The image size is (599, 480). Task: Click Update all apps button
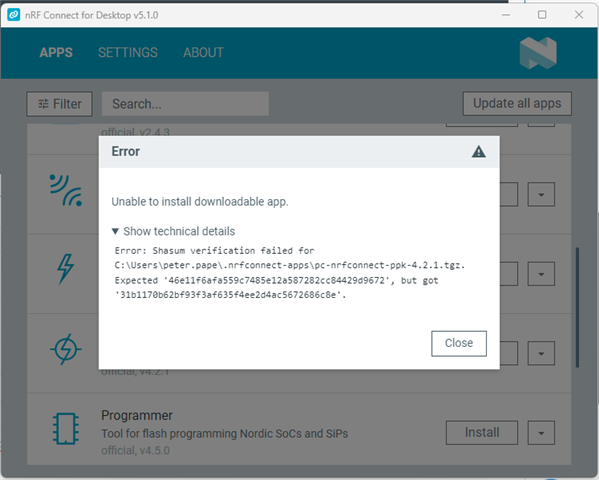(x=517, y=103)
